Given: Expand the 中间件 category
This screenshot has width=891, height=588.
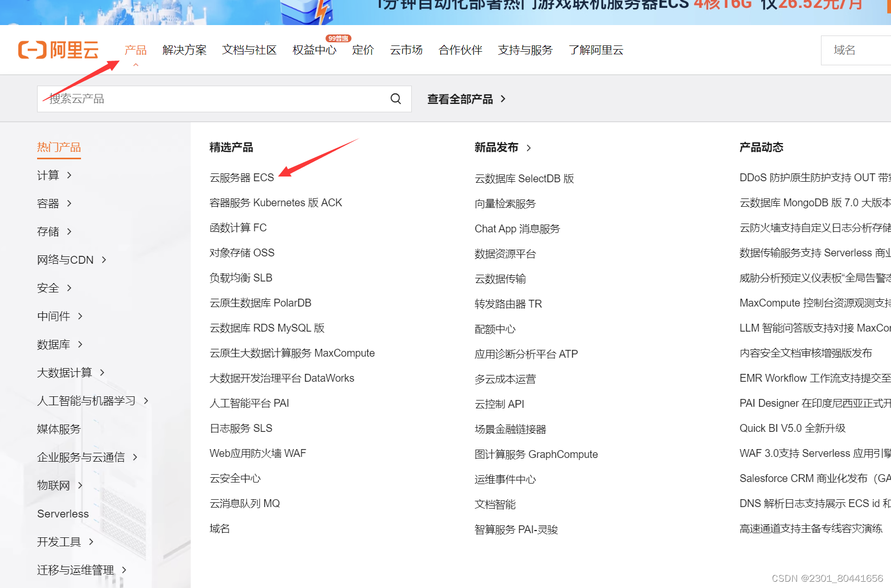Looking at the screenshot, I should [60, 316].
